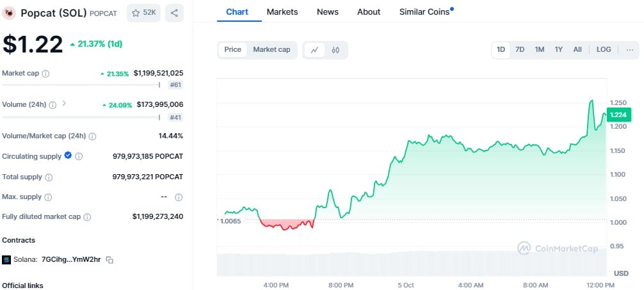Screen dimensions: 644x290
Task: Click the $1.22 price heading
Action: click(33, 44)
